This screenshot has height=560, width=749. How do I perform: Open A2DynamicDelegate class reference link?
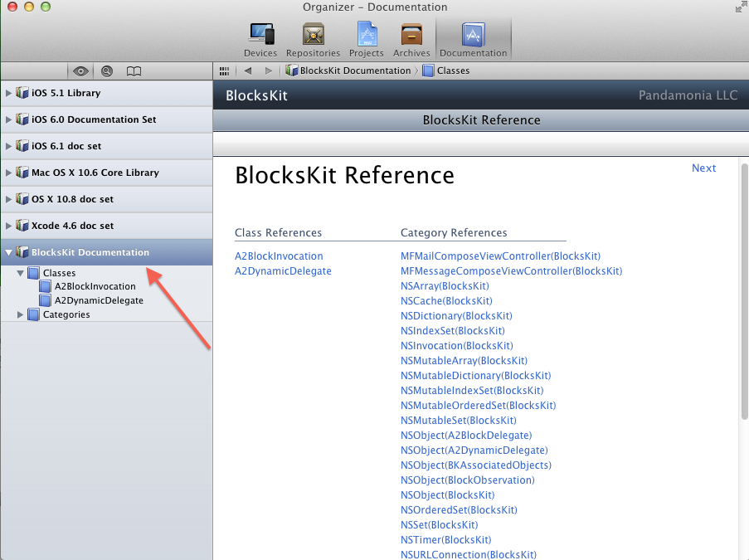[283, 271]
